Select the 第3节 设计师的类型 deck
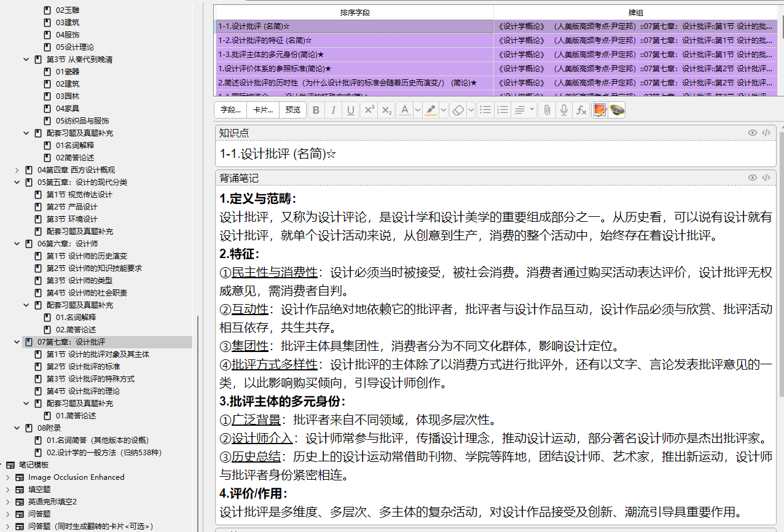 (x=79, y=281)
